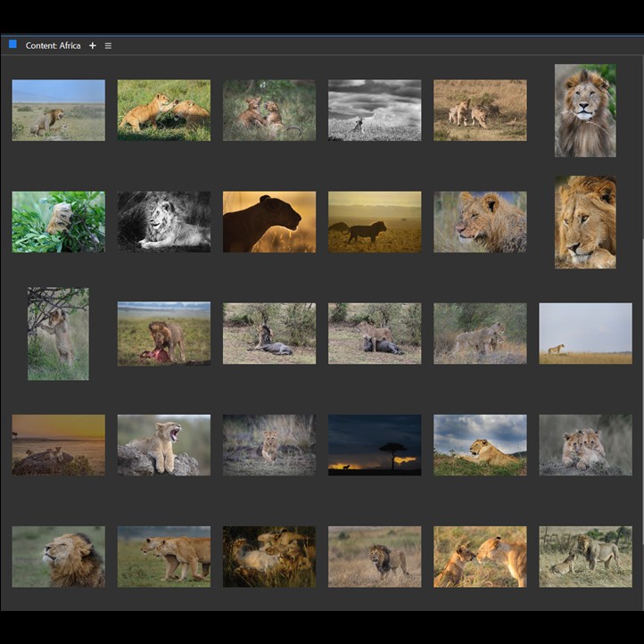Open the panel menu hamburger icon

point(108,45)
